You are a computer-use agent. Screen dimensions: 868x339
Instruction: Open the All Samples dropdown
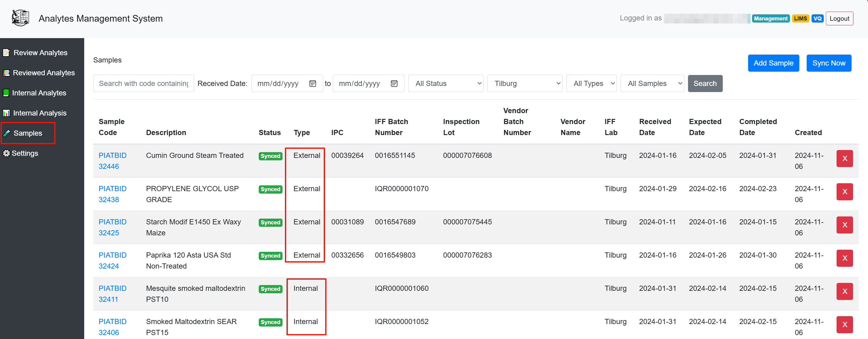(x=652, y=84)
